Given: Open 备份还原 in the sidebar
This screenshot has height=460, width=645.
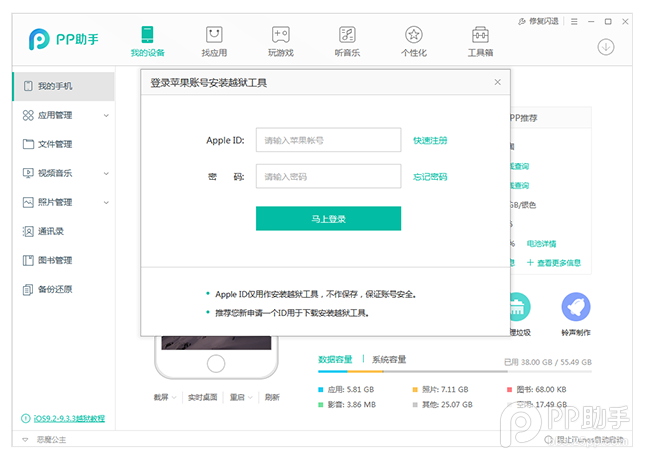Looking at the screenshot, I should coord(55,289).
